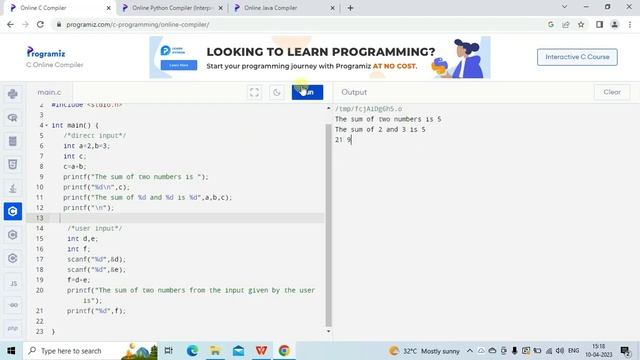Open Chrome from the taskbar
Screen dimensions: 640x360
tap(284, 351)
